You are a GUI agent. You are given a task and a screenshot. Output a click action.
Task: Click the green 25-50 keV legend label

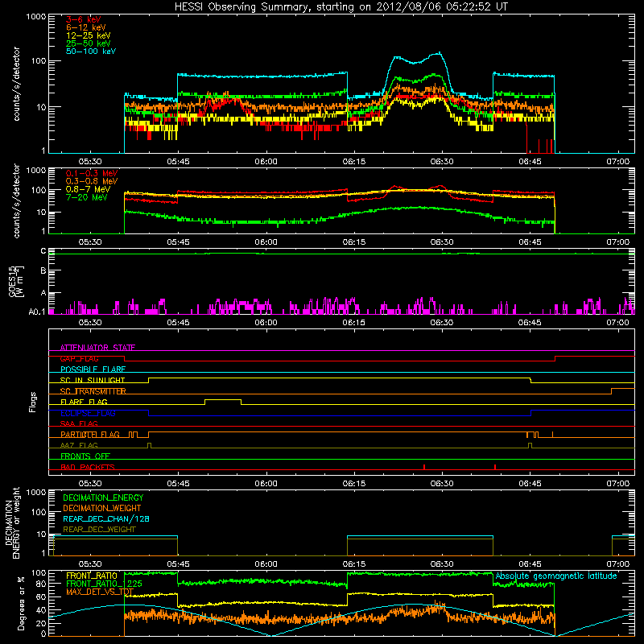pyautogui.click(x=89, y=43)
